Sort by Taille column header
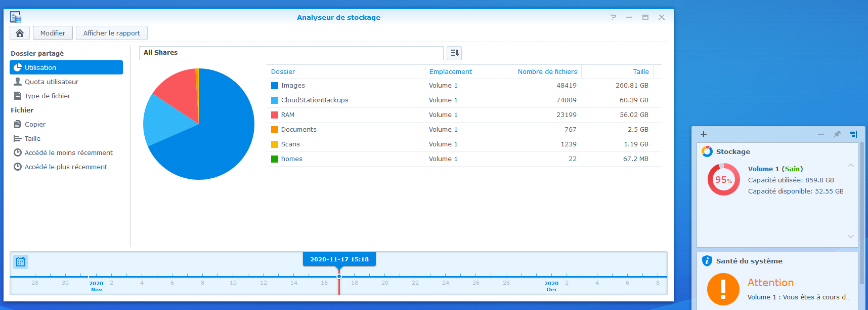This screenshot has width=868, height=310. click(x=640, y=72)
